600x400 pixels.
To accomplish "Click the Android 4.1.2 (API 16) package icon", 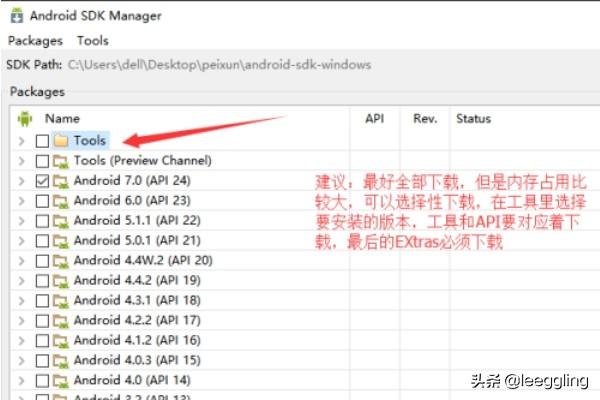I will pyautogui.click(x=61, y=340).
